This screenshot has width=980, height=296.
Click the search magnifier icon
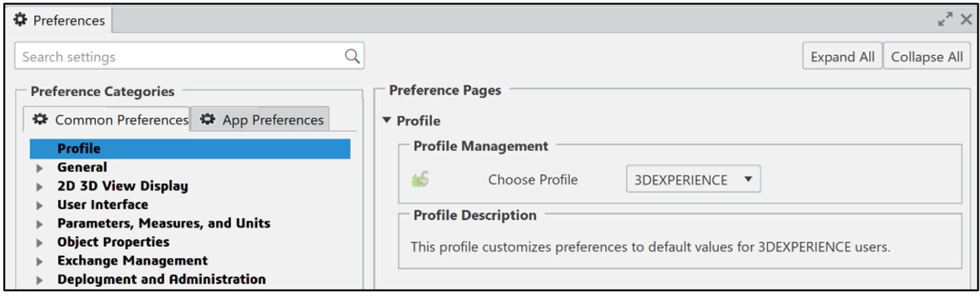352,56
